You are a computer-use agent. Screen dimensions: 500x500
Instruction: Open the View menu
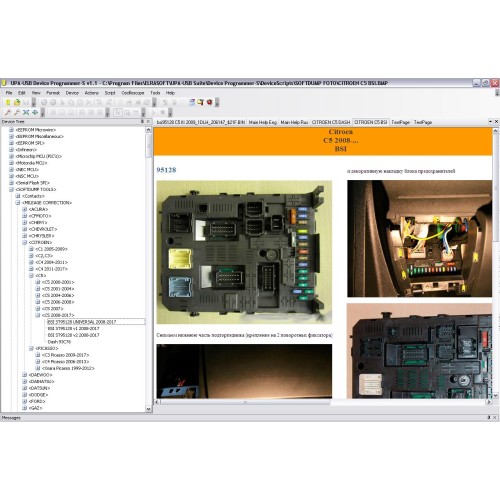(x=36, y=93)
